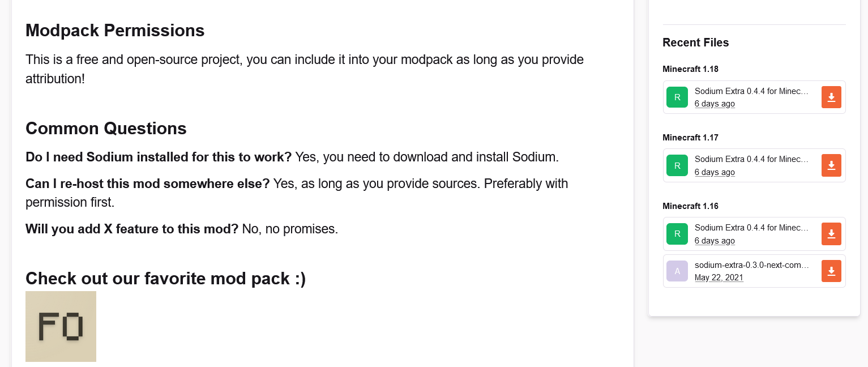Image resolution: width=868 pixels, height=367 pixels.
Task: Click "6 days ago" under Minecraft 1.18
Action: 715,104
